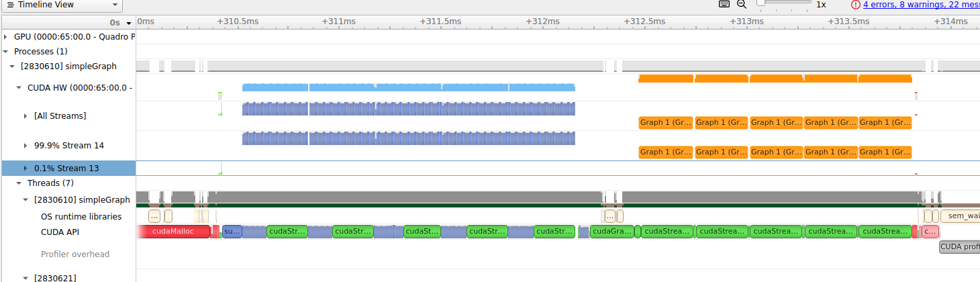Open the 0s time reference dropdown
Image resolution: width=980 pixels, height=282 pixels.
tap(121, 22)
